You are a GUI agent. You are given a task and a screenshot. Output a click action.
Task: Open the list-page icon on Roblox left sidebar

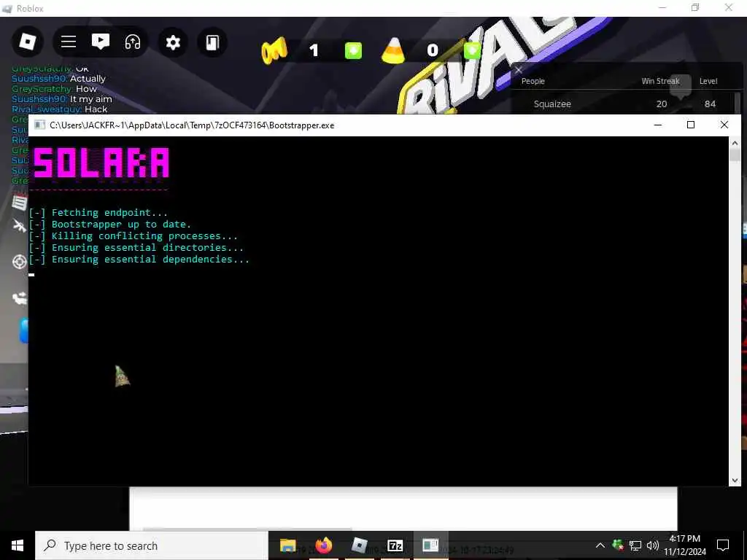click(20, 203)
